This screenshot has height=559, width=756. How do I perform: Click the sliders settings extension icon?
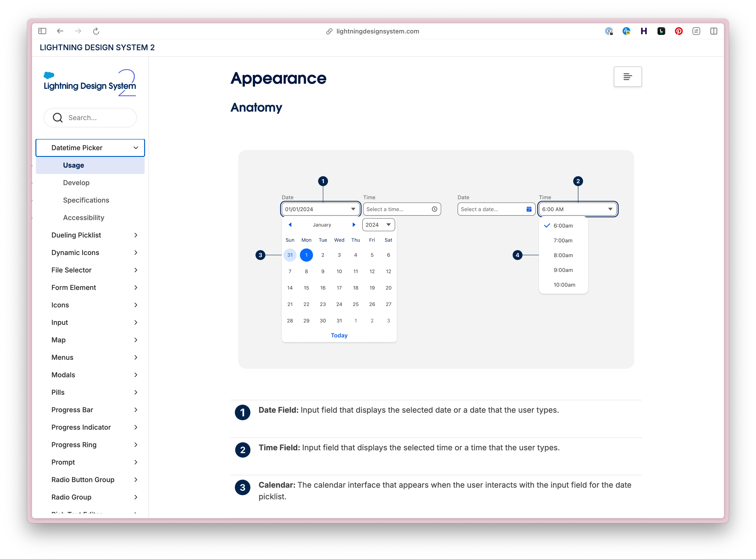point(696,31)
